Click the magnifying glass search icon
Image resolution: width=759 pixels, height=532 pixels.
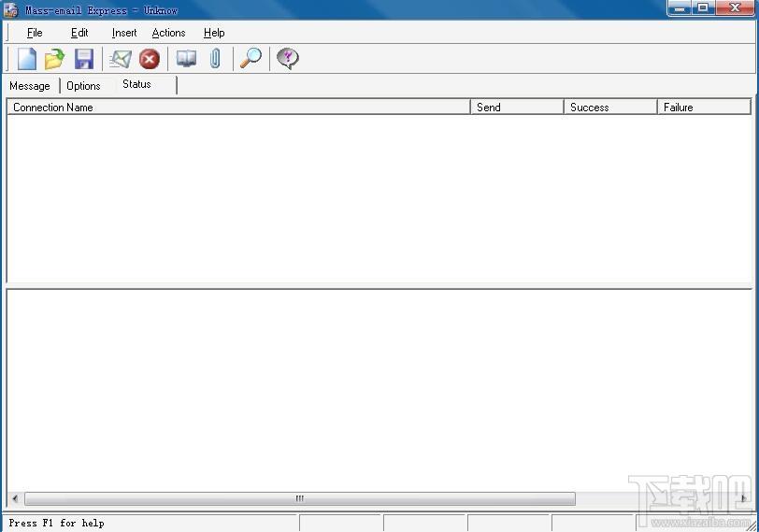coord(251,59)
